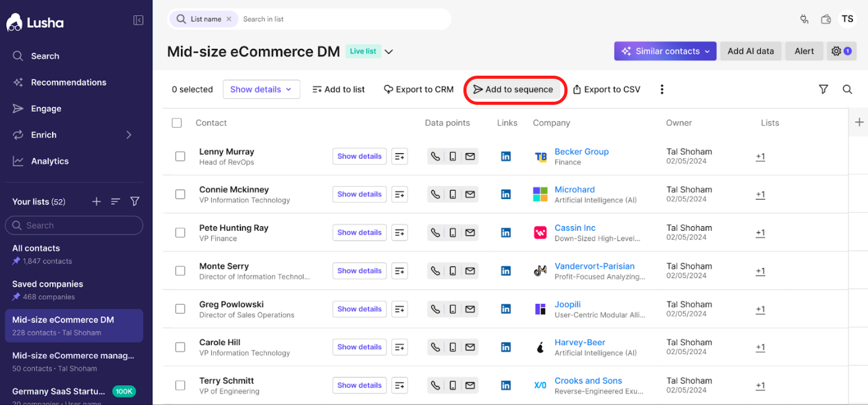This screenshot has width=868, height=405.
Task: Open Becker Group company link
Action: (582, 151)
